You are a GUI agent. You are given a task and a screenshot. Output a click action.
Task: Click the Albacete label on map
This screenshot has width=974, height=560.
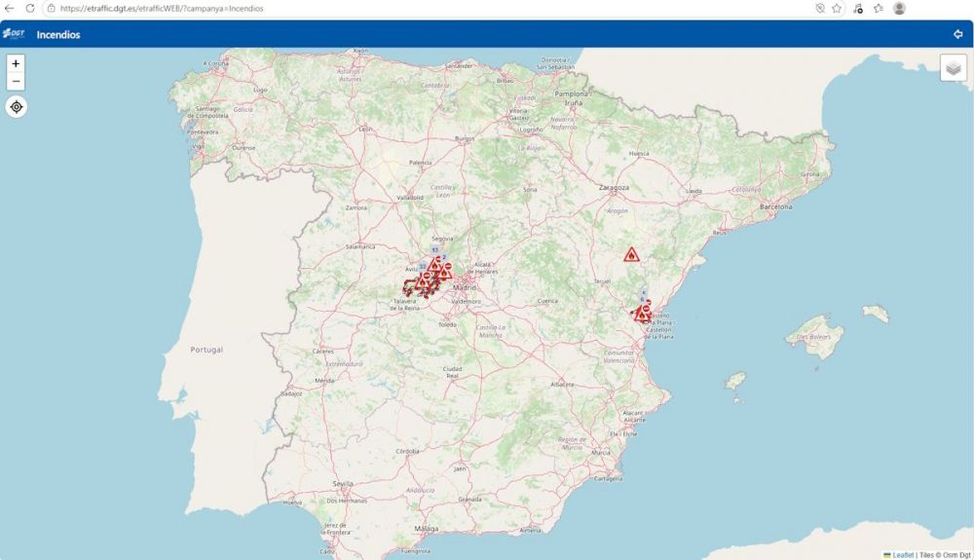(x=562, y=385)
